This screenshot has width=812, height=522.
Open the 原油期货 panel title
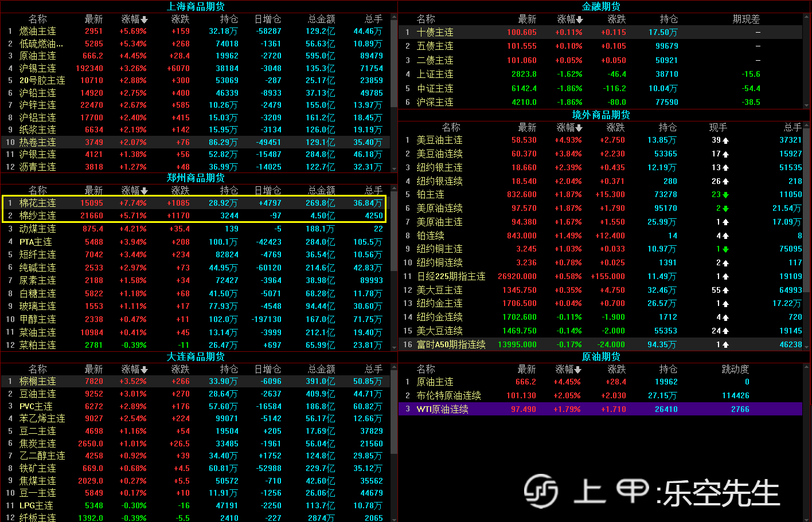(x=601, y=356)
